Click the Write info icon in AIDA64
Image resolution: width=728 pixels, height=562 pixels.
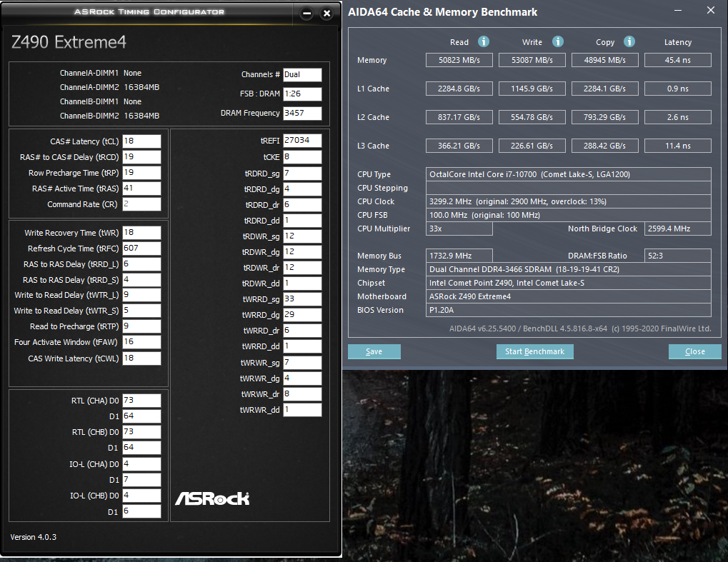[x=557, y=41]
